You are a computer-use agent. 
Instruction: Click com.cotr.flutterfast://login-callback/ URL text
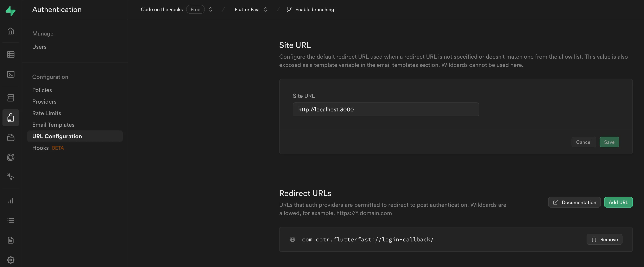pyautogui.click(x=367, y=239)
